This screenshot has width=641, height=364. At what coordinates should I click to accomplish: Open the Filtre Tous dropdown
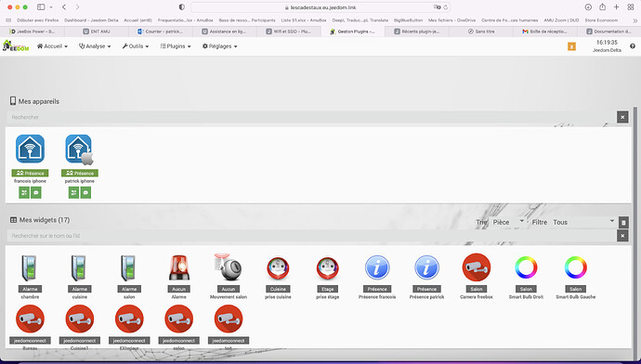[x=583, y=222]
